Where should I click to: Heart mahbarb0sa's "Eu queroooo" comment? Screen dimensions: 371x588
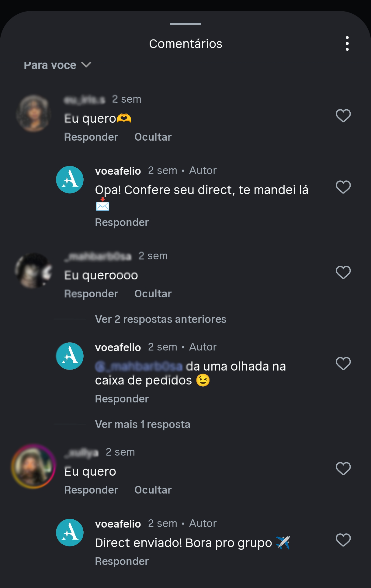pos(343,273)
